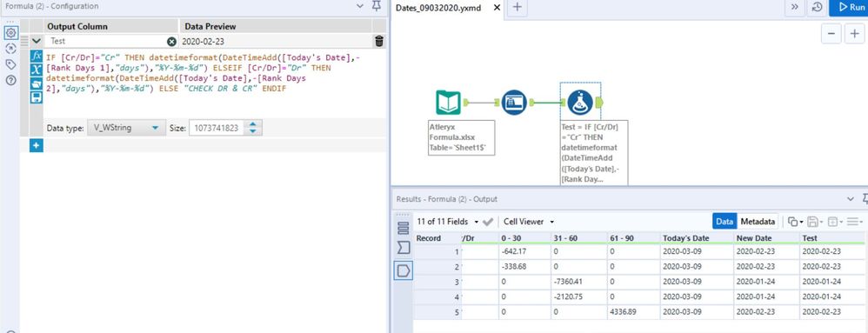The width and height of the screenshot is (868, 333).
Task: Select the Input Data tool on canvas
Action: 448,103
